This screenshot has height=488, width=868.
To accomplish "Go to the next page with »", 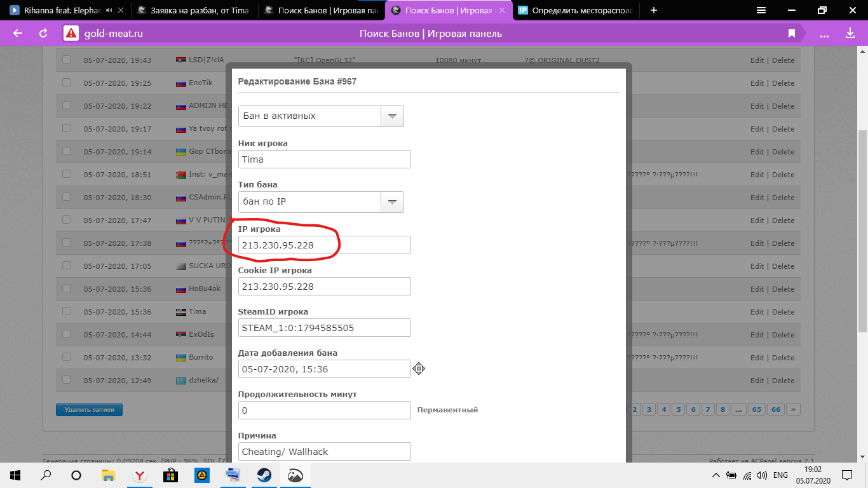I will coord(792,410).
